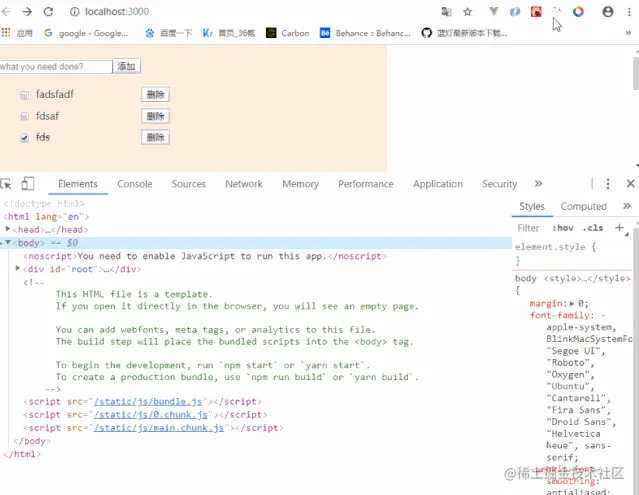
Task: Uncheck the fds todo checkbox
Action: [24, 138]
